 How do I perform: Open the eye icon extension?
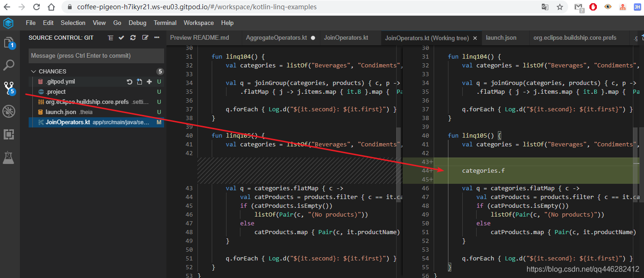(608, 7)
